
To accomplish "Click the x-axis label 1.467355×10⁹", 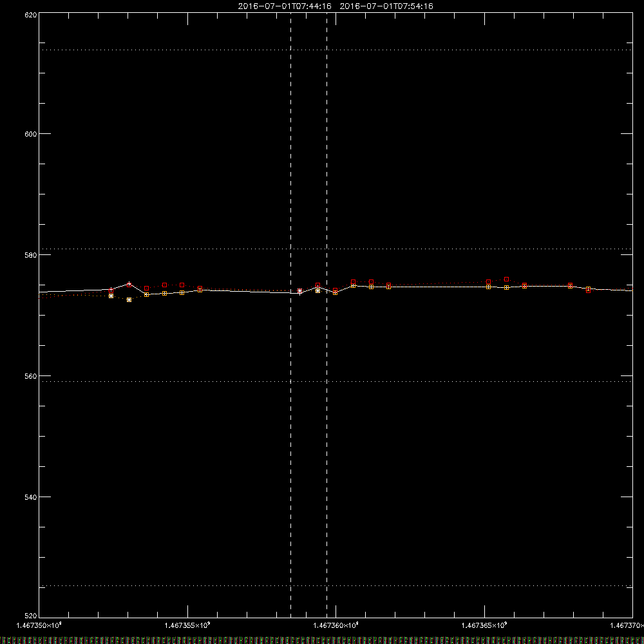I will tap(187, 625).
